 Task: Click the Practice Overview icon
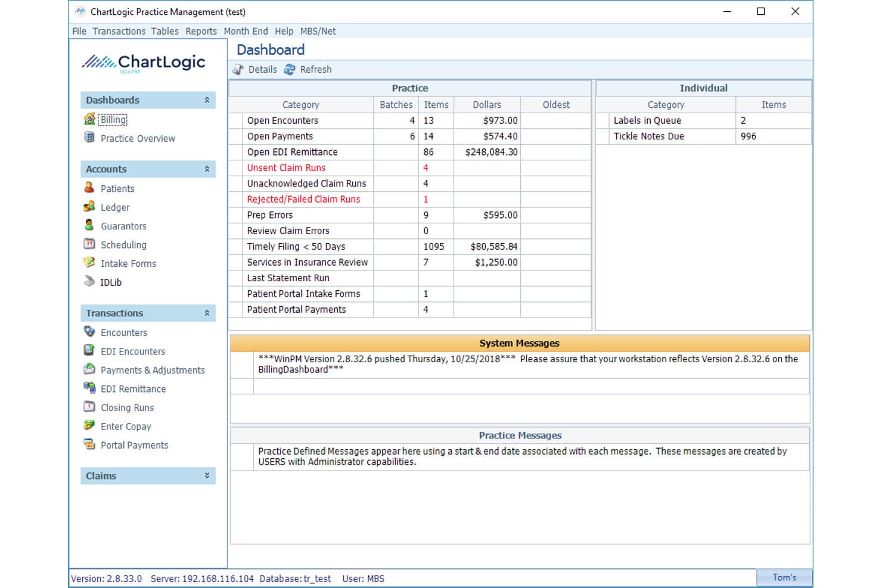click(x=89, y=138)
